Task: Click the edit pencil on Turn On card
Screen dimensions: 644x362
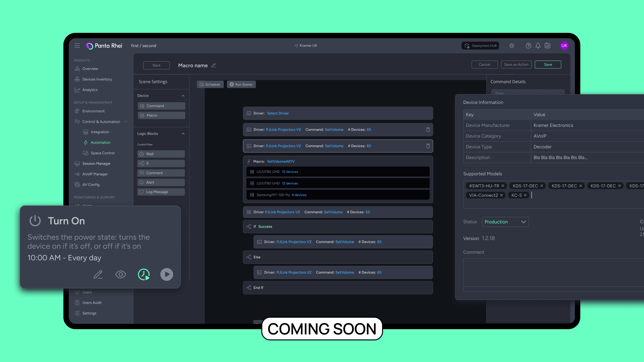Action: 98,275
